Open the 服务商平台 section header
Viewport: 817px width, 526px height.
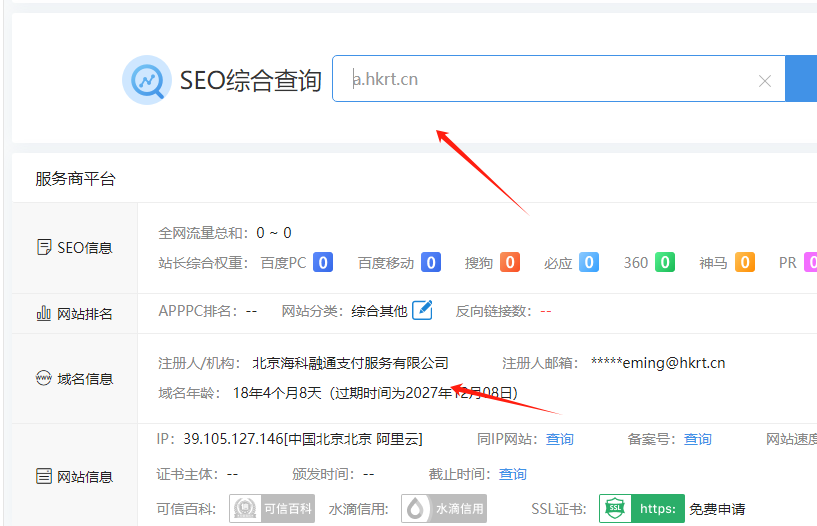pos(76,179)
